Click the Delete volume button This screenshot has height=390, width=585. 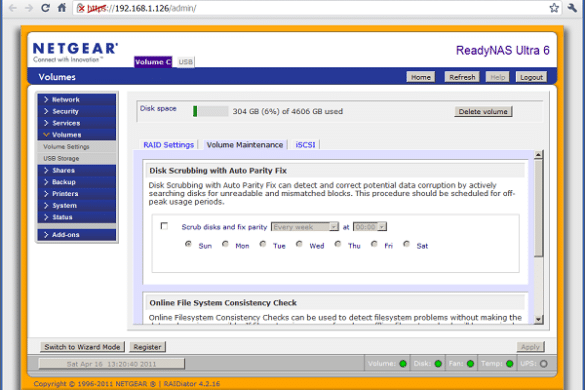[483, 112]
